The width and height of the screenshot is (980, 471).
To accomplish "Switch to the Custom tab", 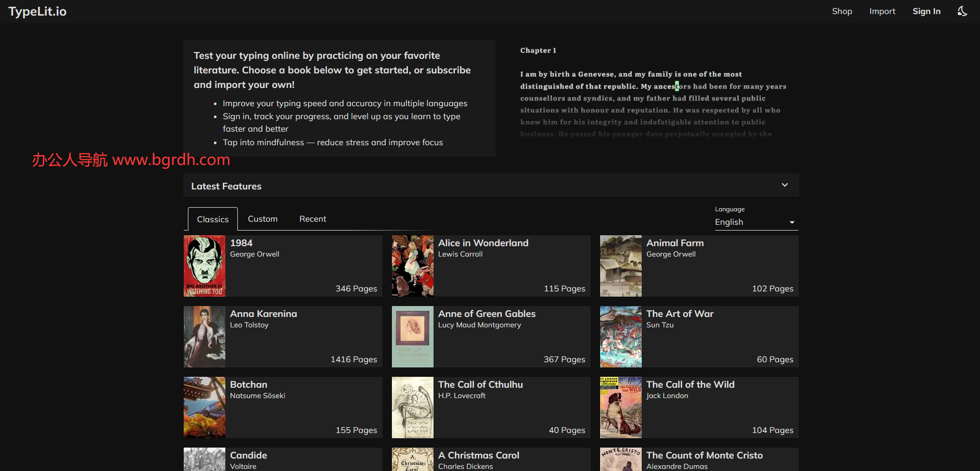I will 262,219.
